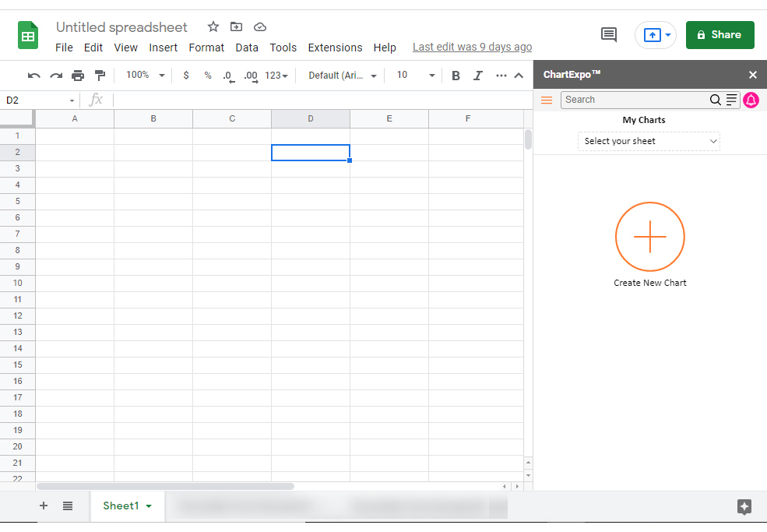Viewport: 767px width, 532px height.
Task: Click the ChartExpo search magnifier icon
Action: [x=715, y=100]
